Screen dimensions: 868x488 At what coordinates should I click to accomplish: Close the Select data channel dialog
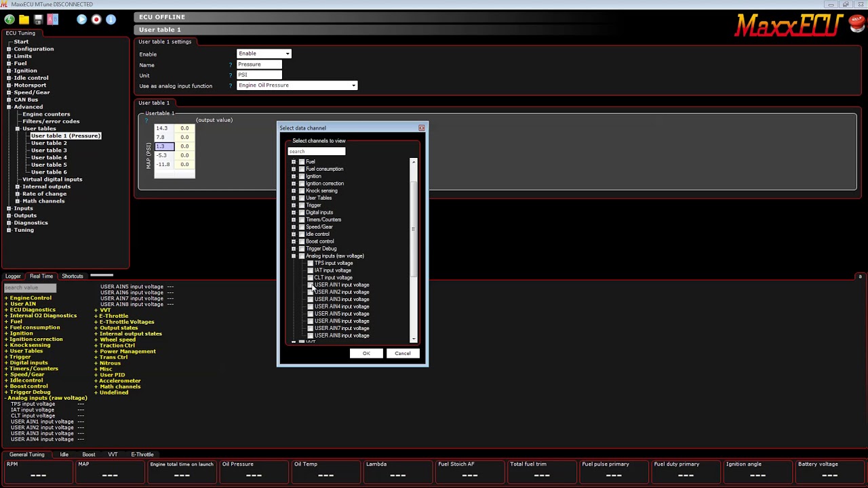[421, 127]
